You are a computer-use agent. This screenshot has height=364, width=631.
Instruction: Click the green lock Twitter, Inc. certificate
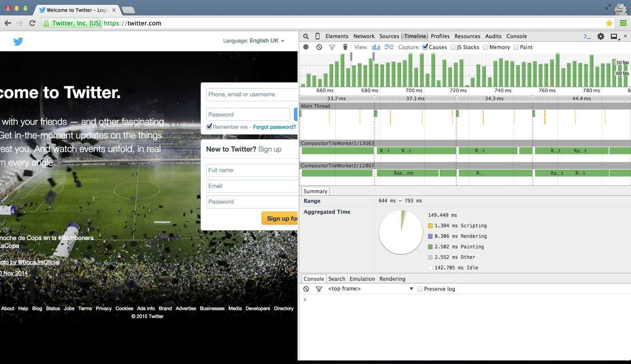pos(72,23)
